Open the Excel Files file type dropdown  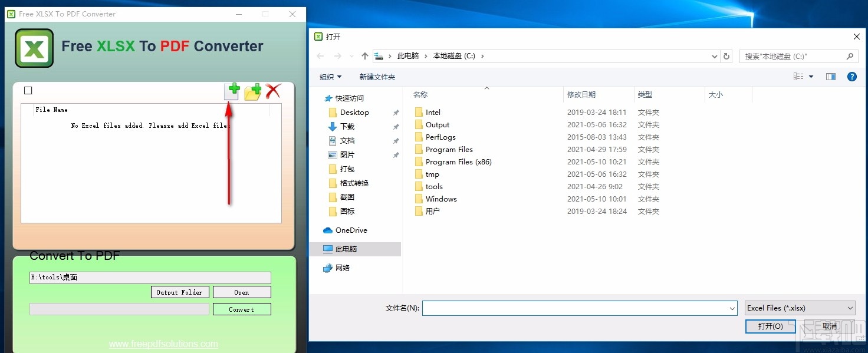800,308
